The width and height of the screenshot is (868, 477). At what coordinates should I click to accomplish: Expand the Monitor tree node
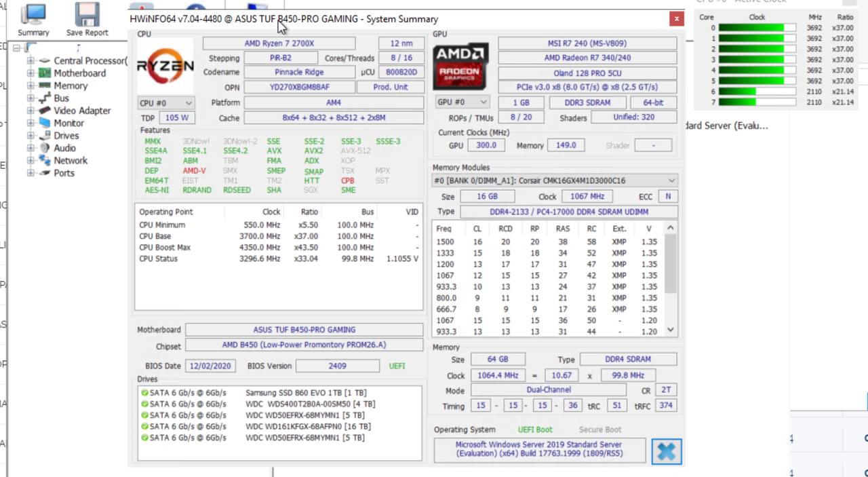pyautogui.click(x=31, y=123)
